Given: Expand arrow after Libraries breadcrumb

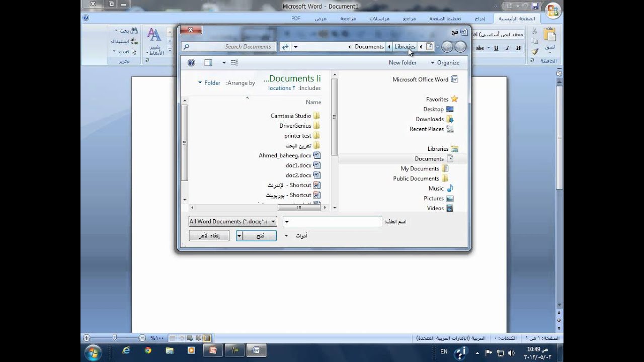Looking at the screenshot, I should (389, 47).
